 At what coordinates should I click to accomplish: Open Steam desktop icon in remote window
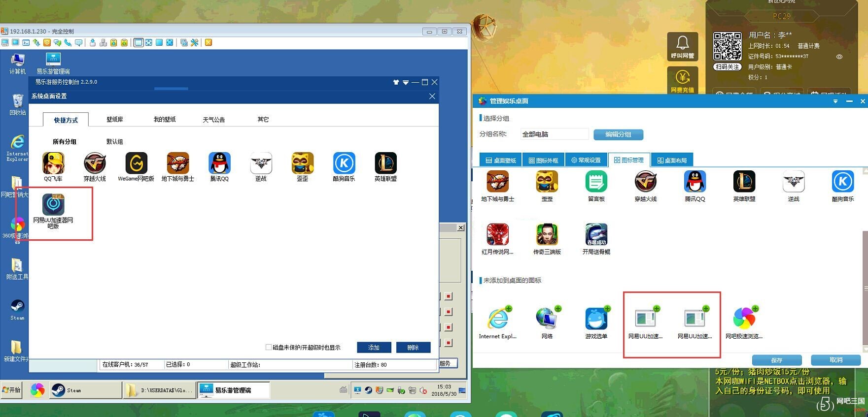pos(17,306)
